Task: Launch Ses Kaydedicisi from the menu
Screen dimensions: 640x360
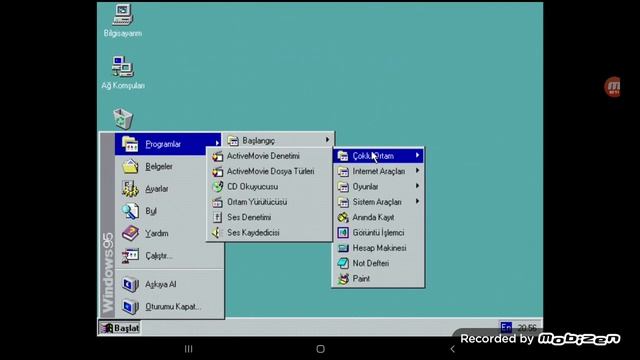Action: tap(269, 233)
